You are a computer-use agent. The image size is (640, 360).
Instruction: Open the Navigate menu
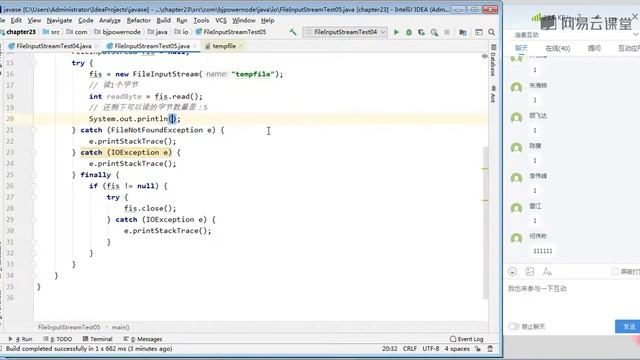pyautogui.click(x=59, y=20)
